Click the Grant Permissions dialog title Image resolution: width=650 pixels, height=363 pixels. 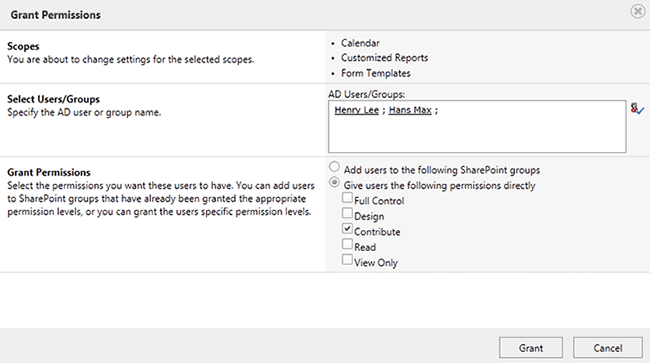coord(56,15)
